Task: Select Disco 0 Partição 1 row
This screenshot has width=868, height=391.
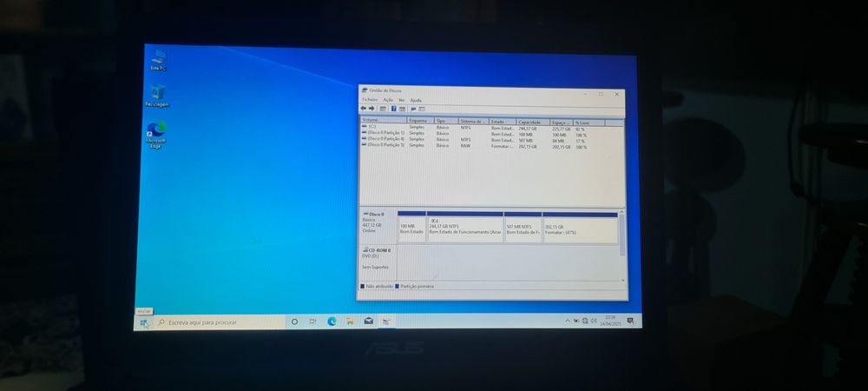Action: [x=491, y=134]
